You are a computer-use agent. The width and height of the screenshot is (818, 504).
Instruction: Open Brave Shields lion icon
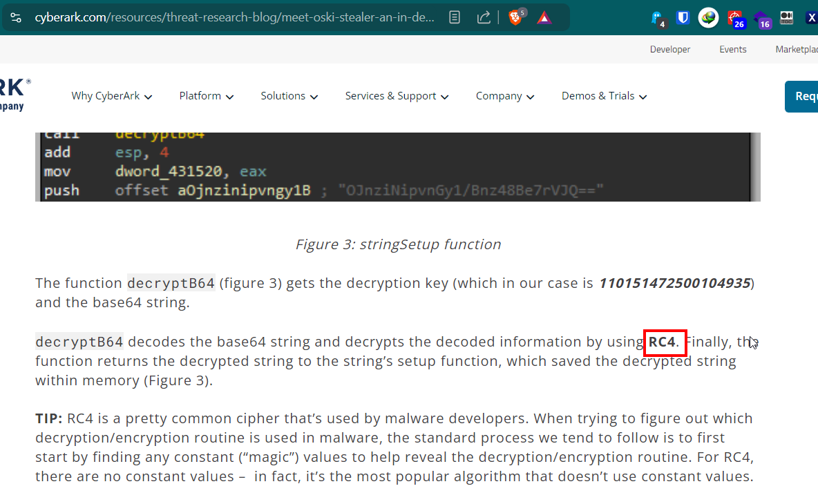point(516,17)
